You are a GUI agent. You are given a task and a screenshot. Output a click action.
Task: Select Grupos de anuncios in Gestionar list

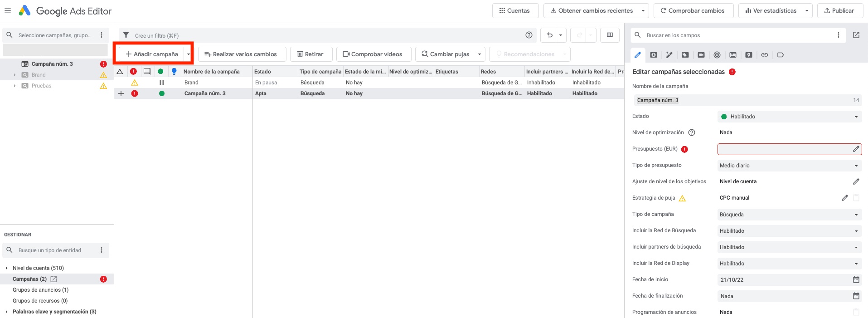(40, 290)
